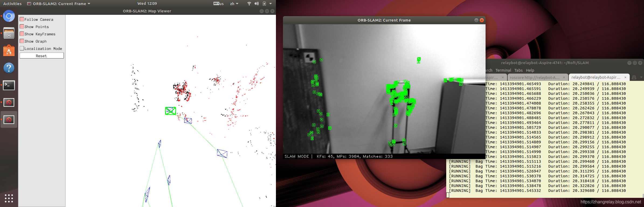Toggle the Show KeyFrames checkbox
The width and height of the screenshot is (644, 207).
[x=22, y=34]
